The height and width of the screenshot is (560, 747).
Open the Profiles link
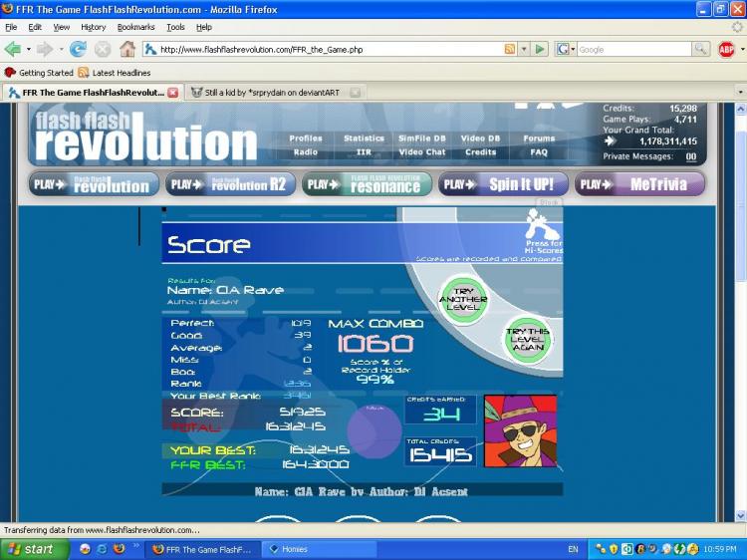306,139
